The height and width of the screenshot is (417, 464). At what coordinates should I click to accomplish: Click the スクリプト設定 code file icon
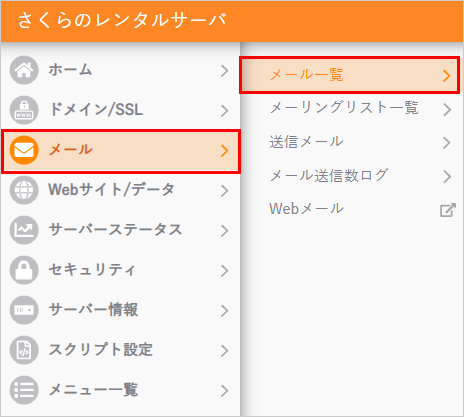coord(24,350)
